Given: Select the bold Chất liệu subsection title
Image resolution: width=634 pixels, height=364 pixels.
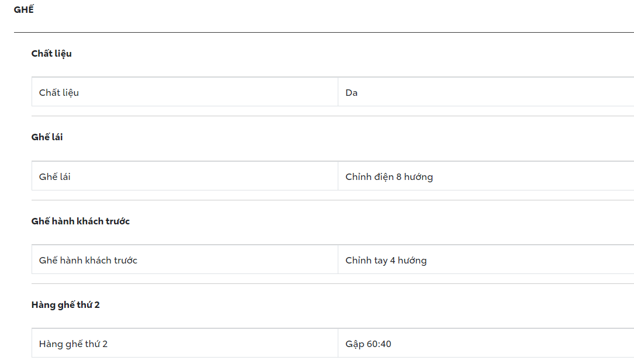Looking at the screenshot, I should click(51, 54).
